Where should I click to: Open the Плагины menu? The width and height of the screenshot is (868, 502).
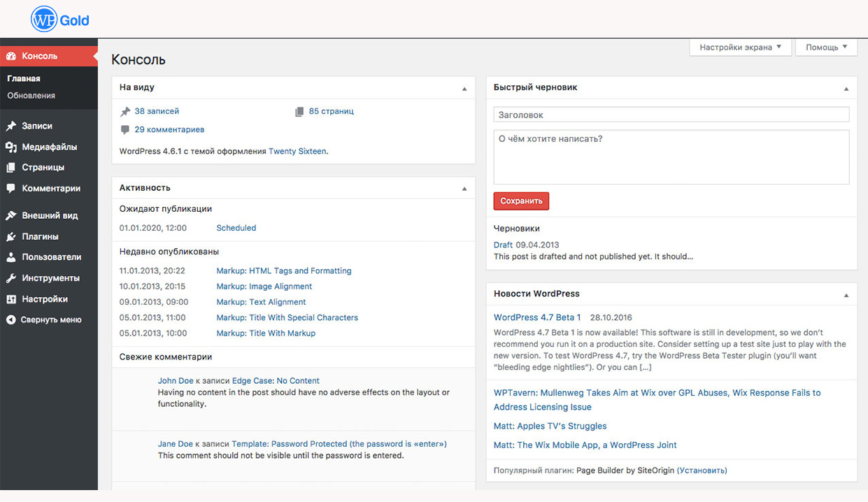[49, 237]
